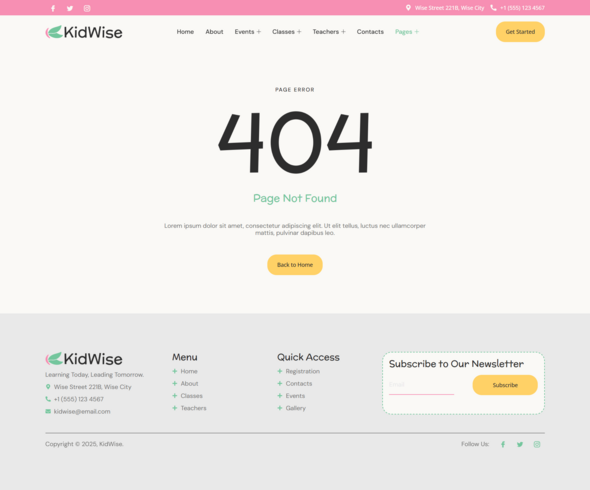
Task: Click plus icon next to footer Classes
Action: pos(175,396)
